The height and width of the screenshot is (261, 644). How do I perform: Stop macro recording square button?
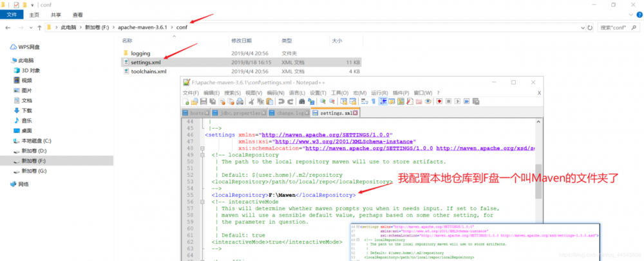448,101
